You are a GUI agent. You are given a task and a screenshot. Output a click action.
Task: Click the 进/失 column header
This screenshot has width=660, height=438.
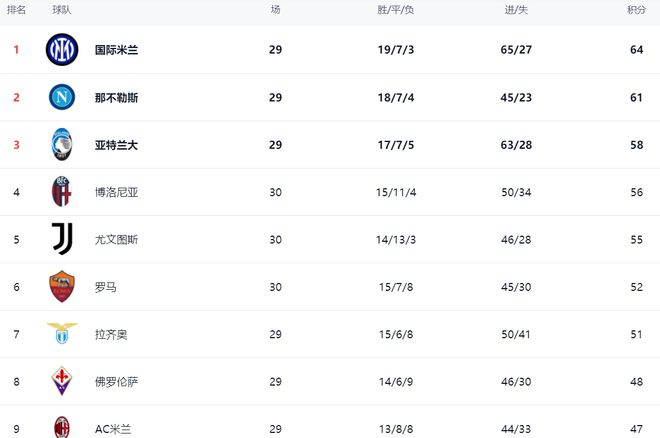[516, 10]
